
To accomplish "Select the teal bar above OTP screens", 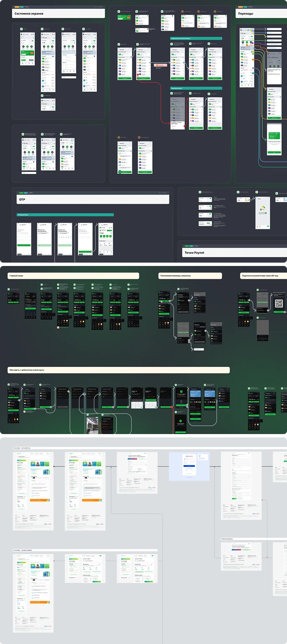I will (65, 215).
